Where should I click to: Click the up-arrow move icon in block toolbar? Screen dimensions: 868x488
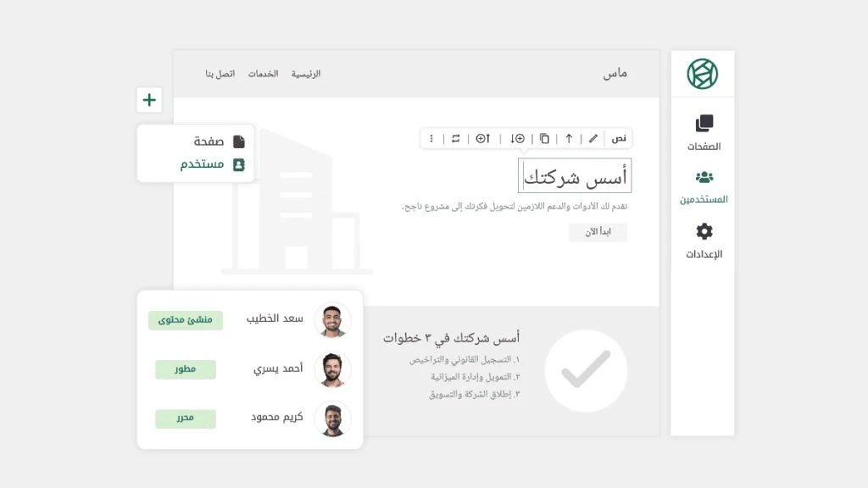[569, 138]
